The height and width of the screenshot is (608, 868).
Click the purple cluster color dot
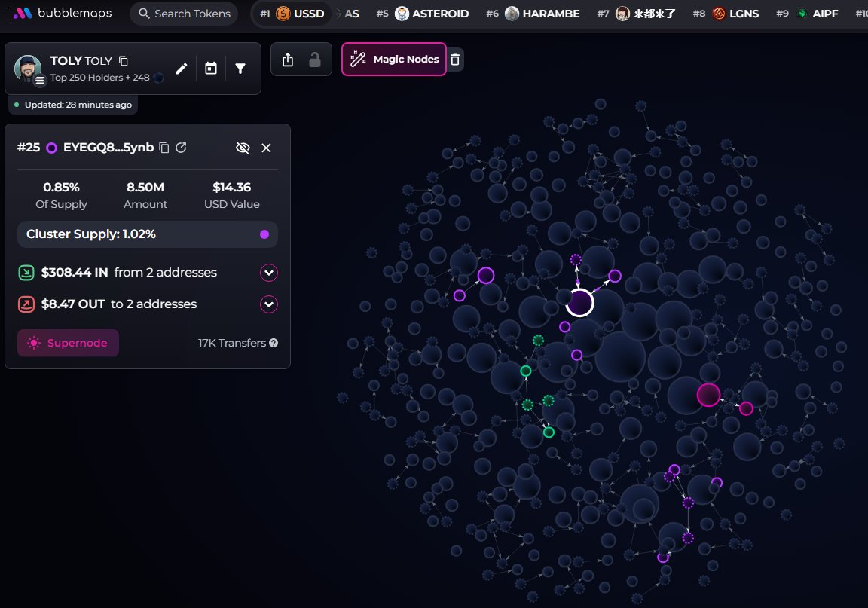(x=264, y=234)
